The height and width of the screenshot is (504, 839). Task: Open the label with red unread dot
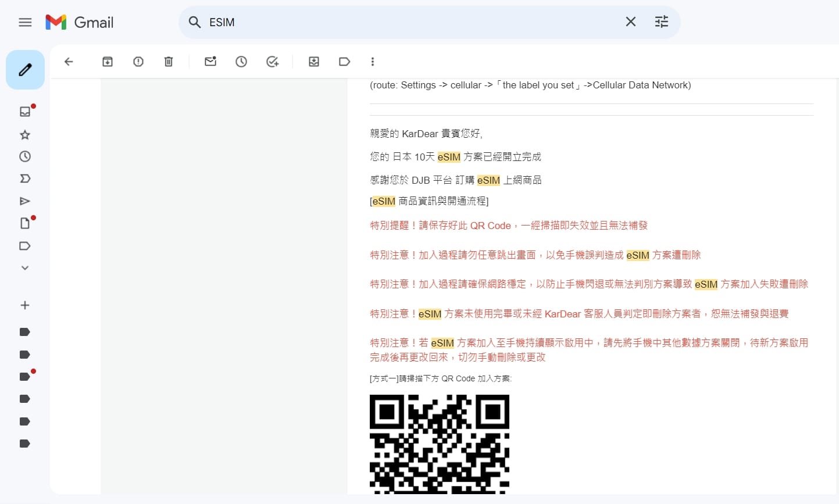[x=25, y=377]
